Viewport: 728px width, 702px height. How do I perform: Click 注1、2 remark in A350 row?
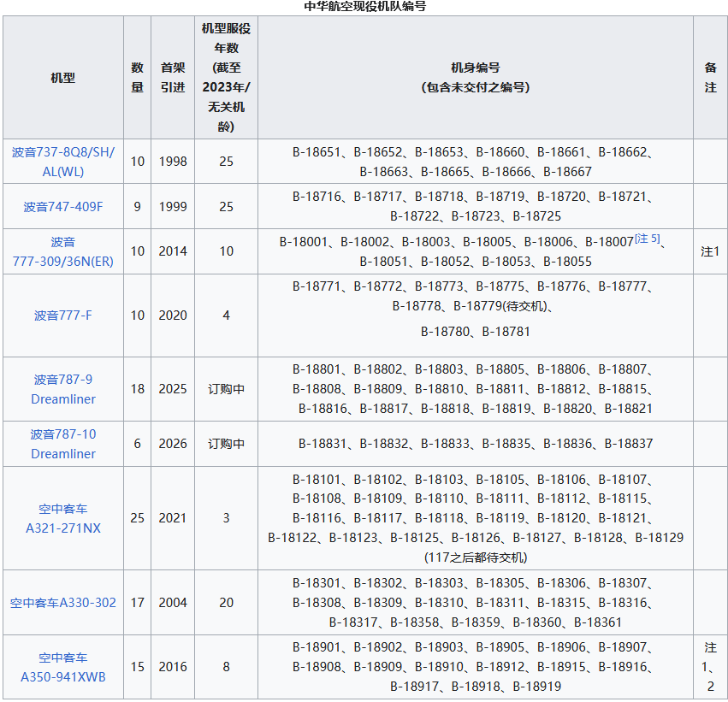[x=710, y=667]
